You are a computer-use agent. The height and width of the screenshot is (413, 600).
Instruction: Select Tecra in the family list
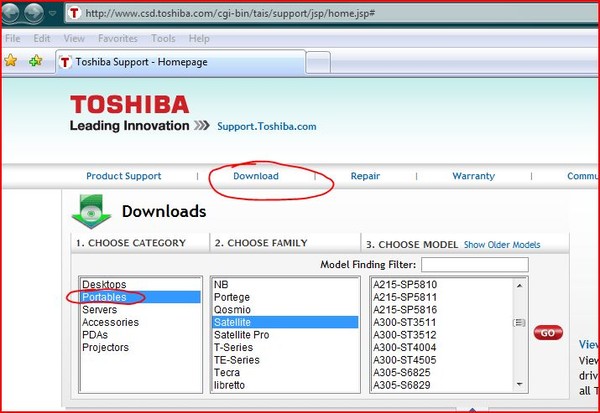point(285,373)
